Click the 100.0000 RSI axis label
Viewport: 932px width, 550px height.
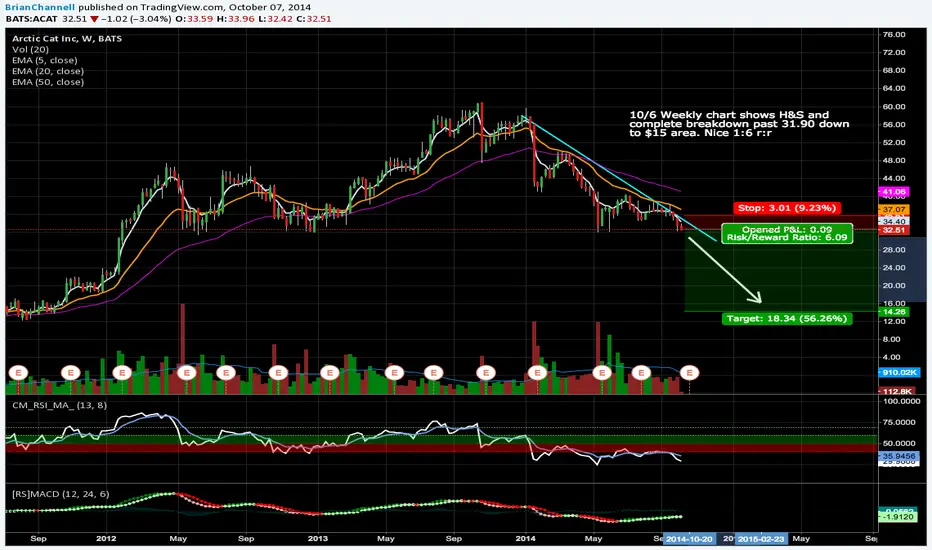[901, 401]
